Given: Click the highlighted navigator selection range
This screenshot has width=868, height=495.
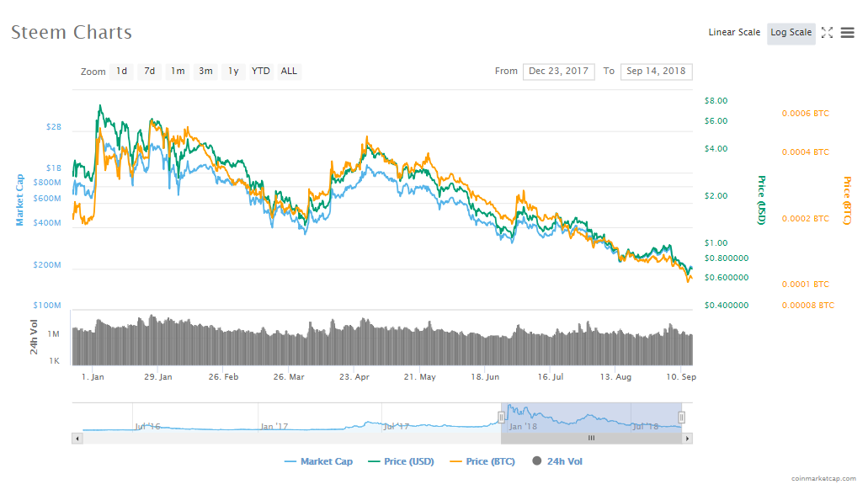Looking at the screenshot, I should click(591, 418).
